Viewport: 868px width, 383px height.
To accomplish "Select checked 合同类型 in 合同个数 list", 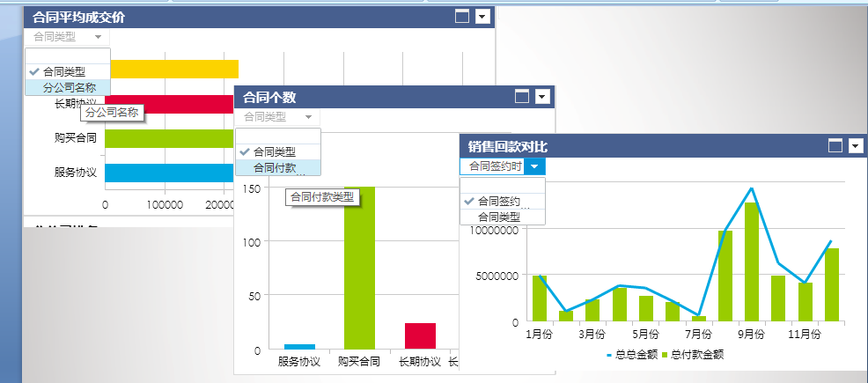I will (274, 151).
